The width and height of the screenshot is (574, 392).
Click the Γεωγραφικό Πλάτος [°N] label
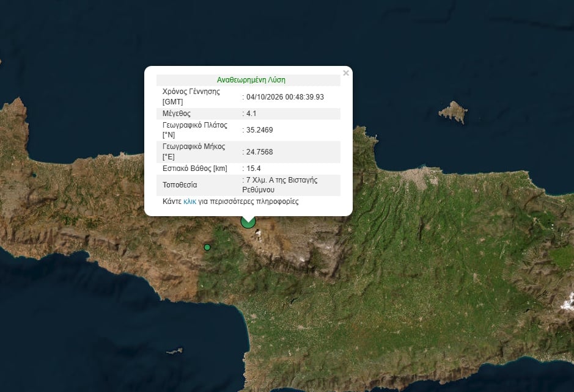pyautogui.click(x=195, y=130)
